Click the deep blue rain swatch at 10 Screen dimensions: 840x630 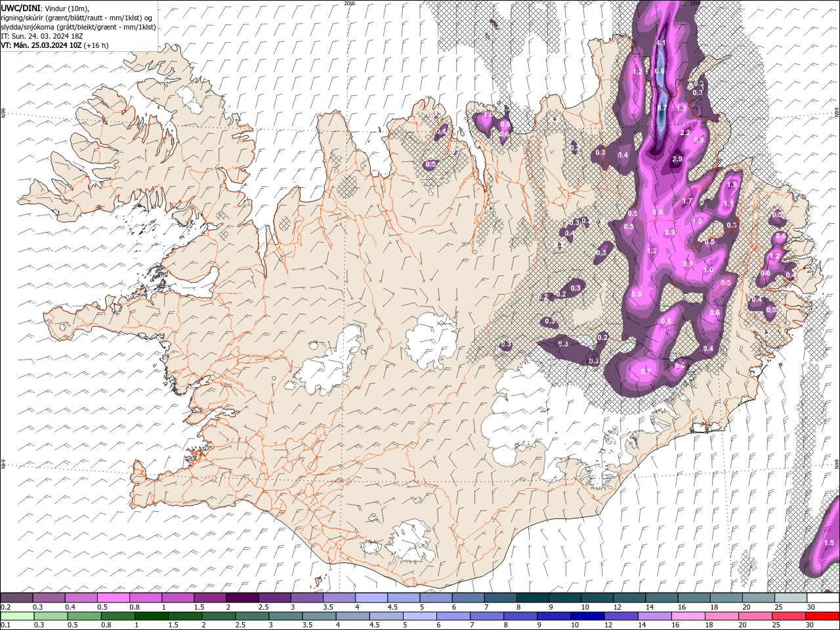[587, 616]
